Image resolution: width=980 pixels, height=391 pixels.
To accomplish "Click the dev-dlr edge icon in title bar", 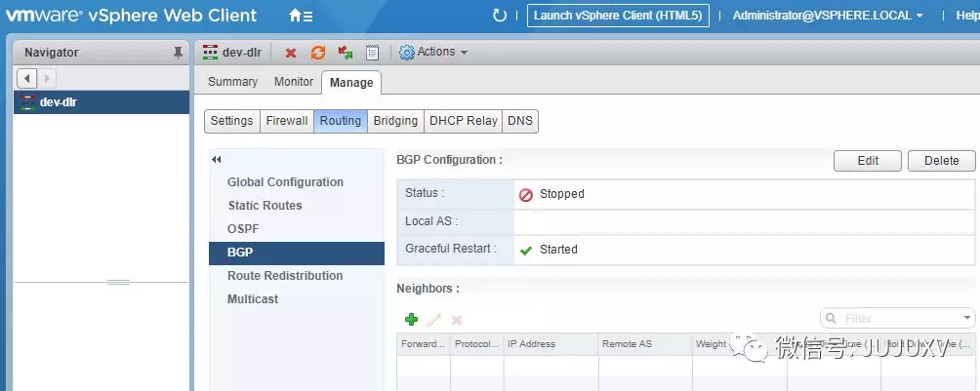I will pos(211,53).
